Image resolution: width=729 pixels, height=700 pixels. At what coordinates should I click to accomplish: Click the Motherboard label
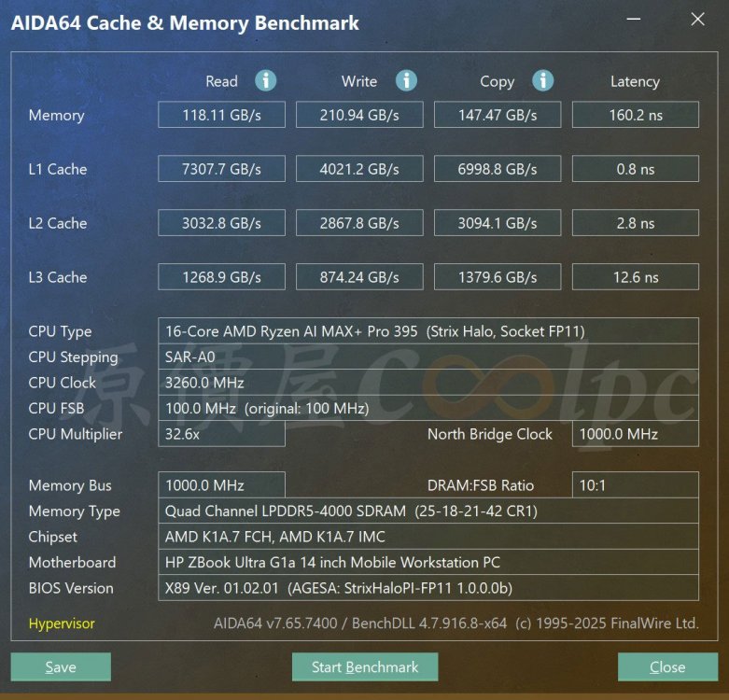(72, 563)
